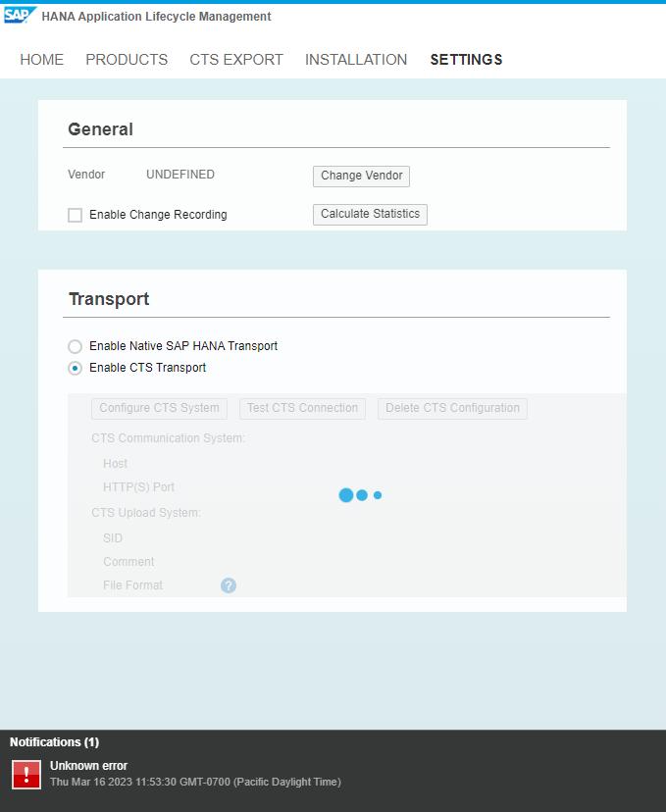This screenshot has width=666, height=812.
Task: Open the INSTALLATION tab
Action: tap(356, 60)
